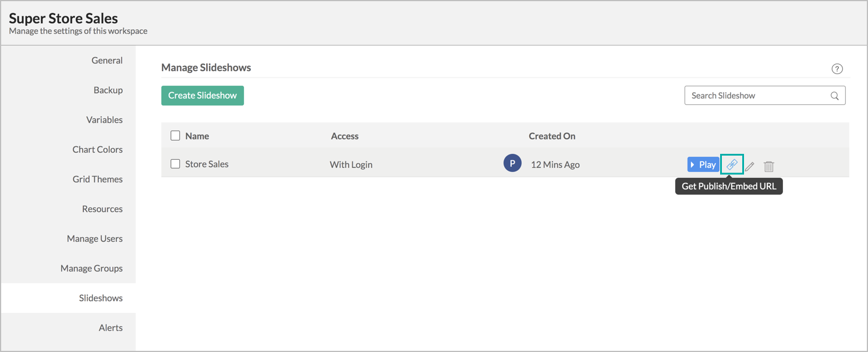The image size is (868, 352).
Task: Click the P user avatar icon
Action: tap(512, 164)
